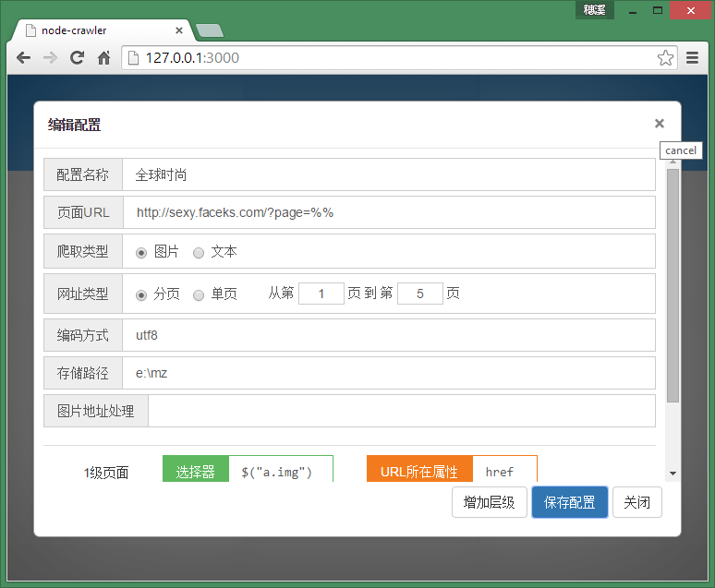Click the orange URL所在属性 label
Viewport: 715px width, 588px height.
pos(419,470)
